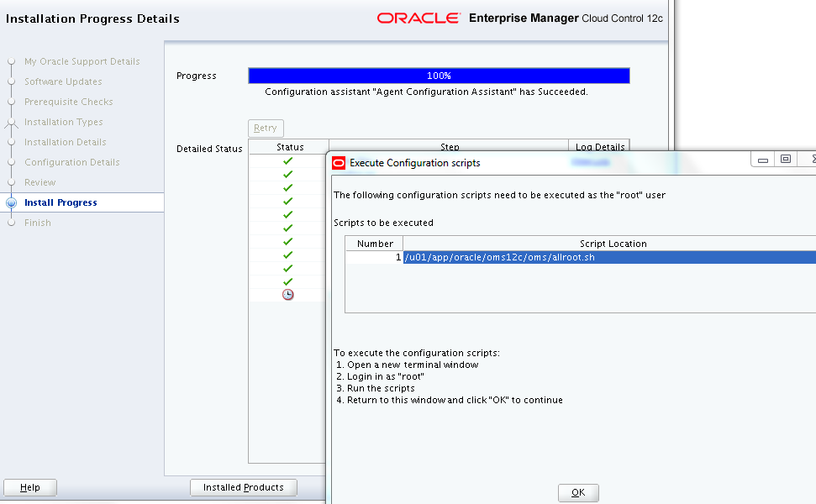Image resolution: width=816 pixels, height=504 pixels.
Task: Minimize the Execute Configuration scripts dialog
Action: [762, 159]
